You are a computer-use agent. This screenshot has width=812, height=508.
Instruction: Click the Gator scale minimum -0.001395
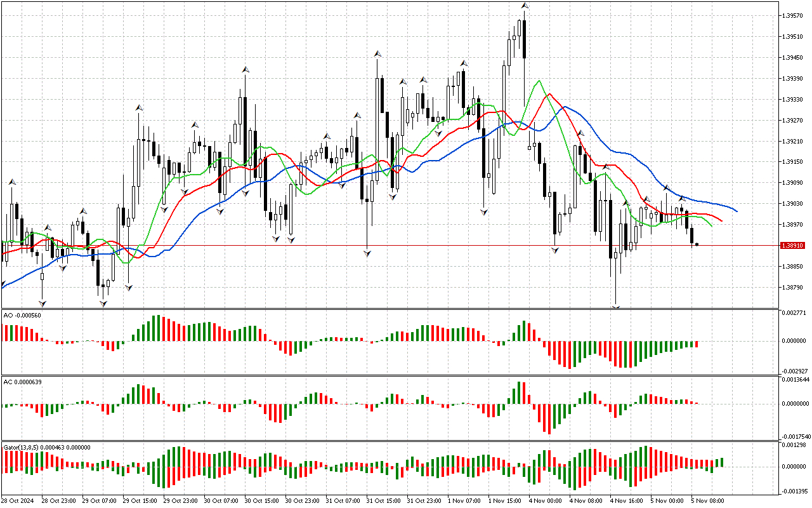pos(794,491)
